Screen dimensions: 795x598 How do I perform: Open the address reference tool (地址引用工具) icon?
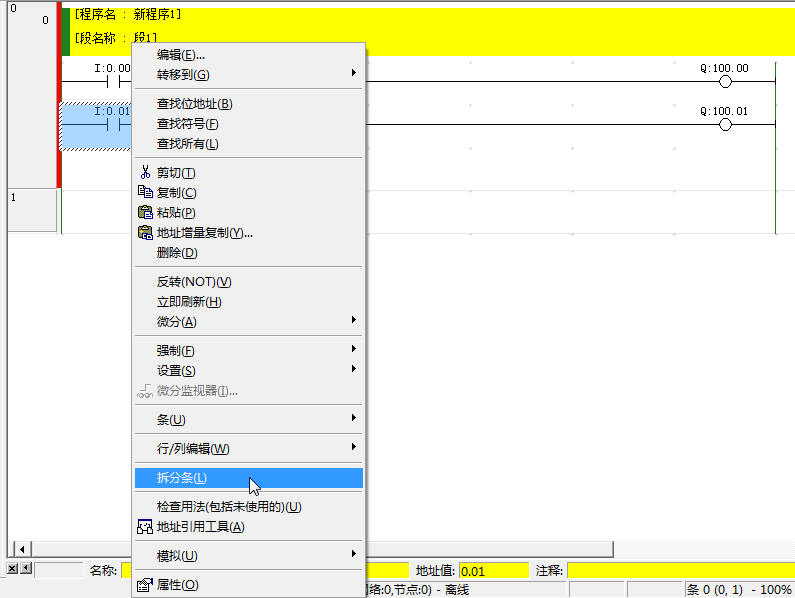tap(144, 527)
